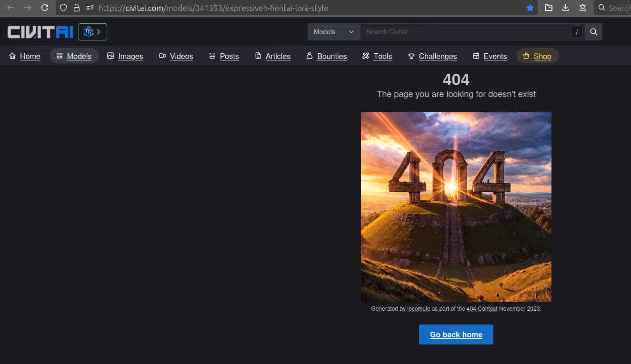
Task: Click the browser forward arrow
Action: (x=28, y=8)
